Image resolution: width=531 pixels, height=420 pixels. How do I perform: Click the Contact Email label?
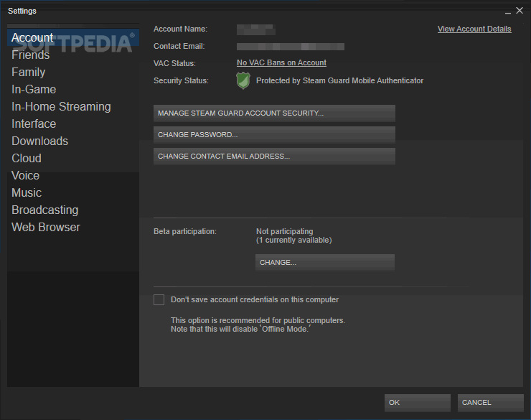click(x=179, y=46)
